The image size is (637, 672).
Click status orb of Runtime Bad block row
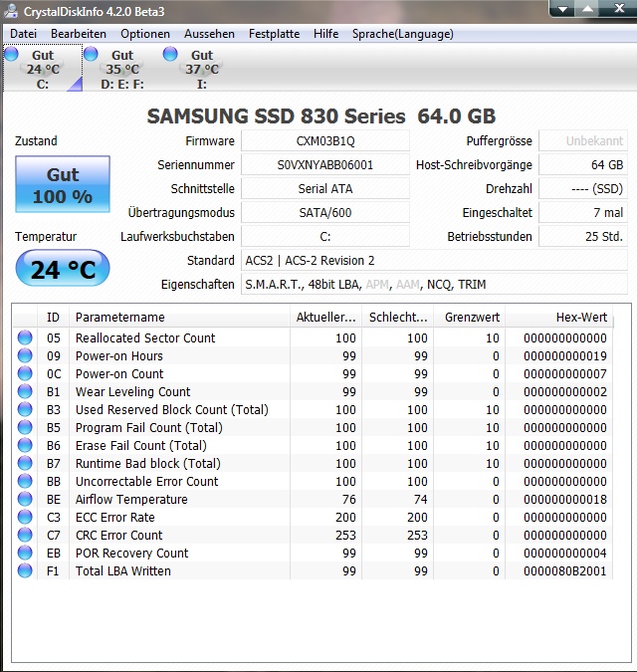[x=25, y=463]
